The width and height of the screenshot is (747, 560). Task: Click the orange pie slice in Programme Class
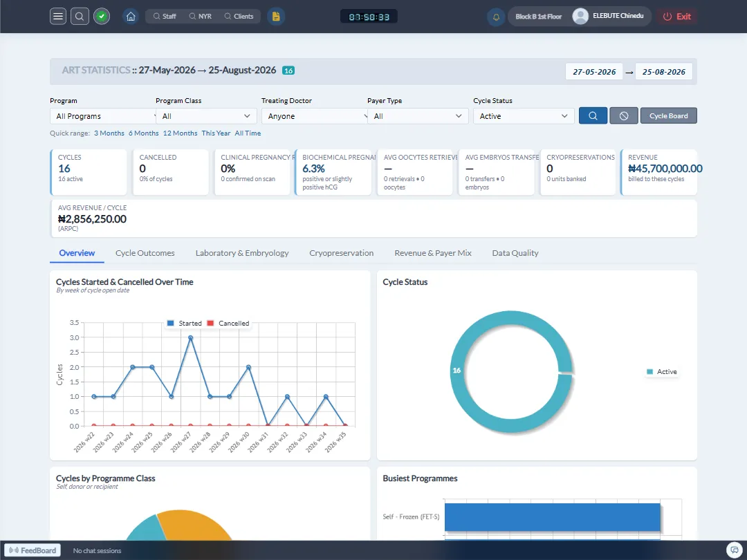pos(191,524)
